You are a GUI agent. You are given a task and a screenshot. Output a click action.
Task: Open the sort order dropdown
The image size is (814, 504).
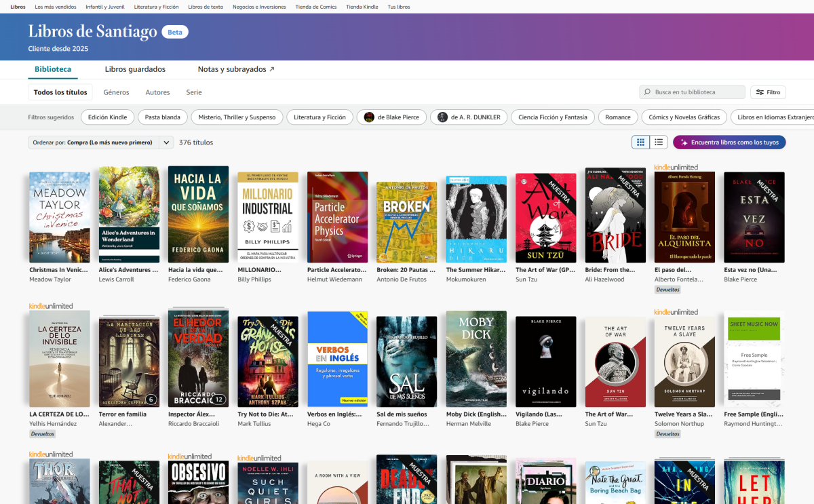pyautogui.click(x=100, y=142)
